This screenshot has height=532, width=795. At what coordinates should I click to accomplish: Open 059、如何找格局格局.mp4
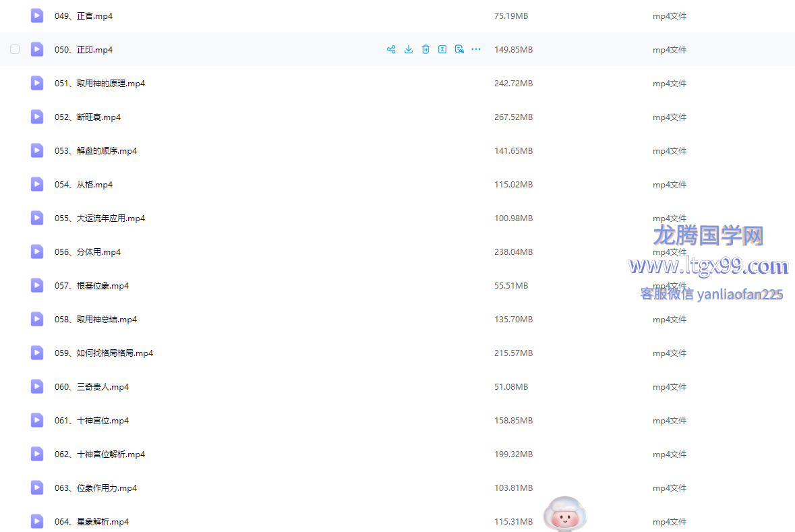[104, 353]
